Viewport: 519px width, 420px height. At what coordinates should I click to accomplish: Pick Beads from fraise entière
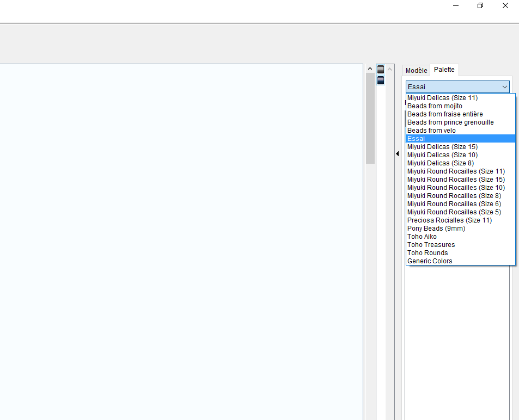[x=445, y=114]
